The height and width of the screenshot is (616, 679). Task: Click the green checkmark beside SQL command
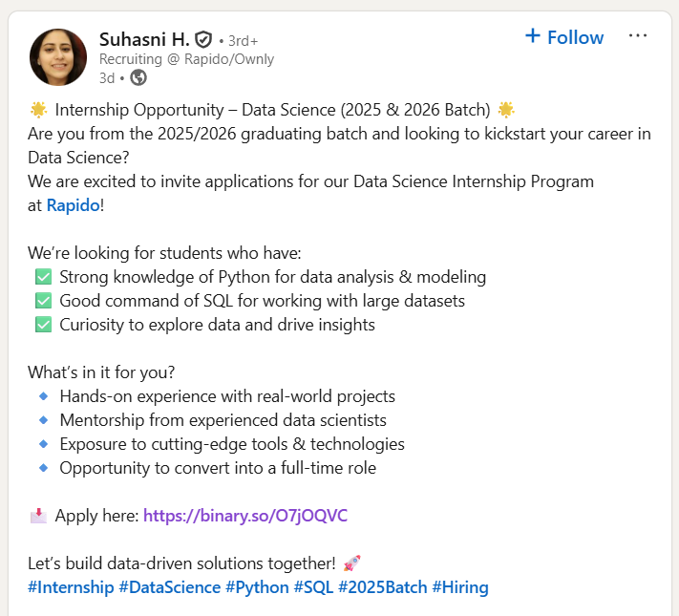point(43,301)
